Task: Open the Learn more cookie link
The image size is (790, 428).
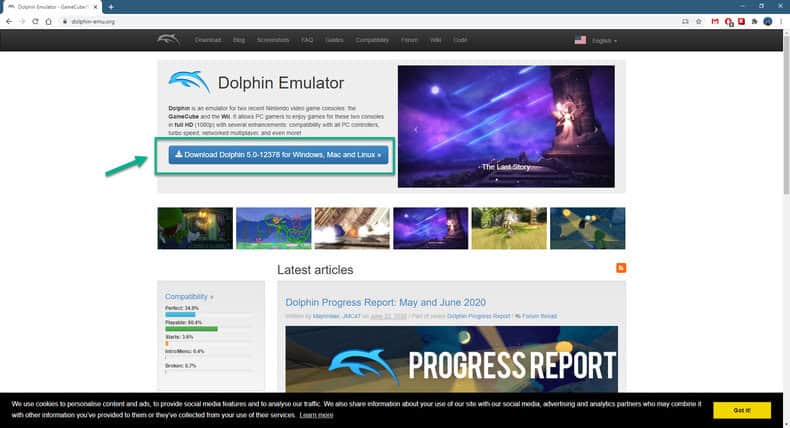Action: 316,415
